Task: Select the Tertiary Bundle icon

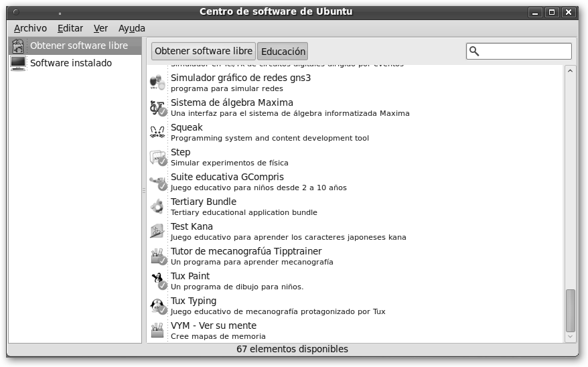Action: (157, 206)
